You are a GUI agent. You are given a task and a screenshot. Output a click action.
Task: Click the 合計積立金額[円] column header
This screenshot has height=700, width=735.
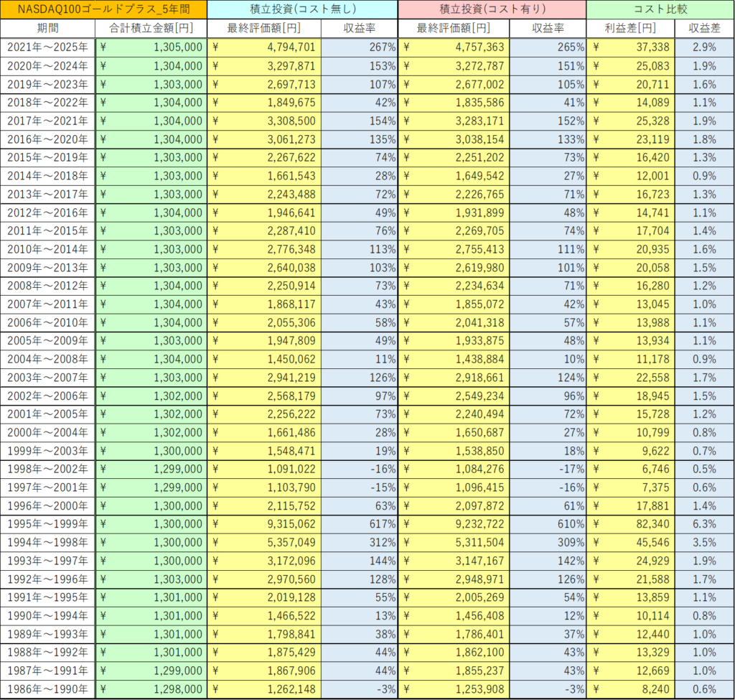click(151, 28)
